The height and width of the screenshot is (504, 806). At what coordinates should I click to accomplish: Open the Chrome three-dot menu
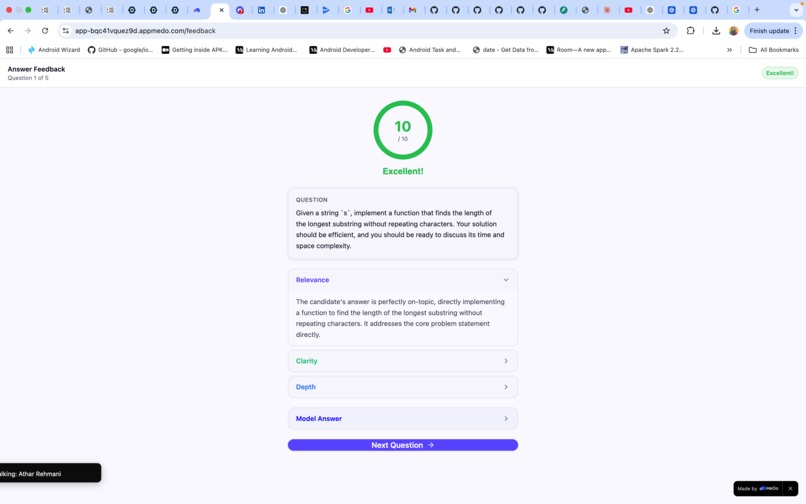tap(795, 31)
